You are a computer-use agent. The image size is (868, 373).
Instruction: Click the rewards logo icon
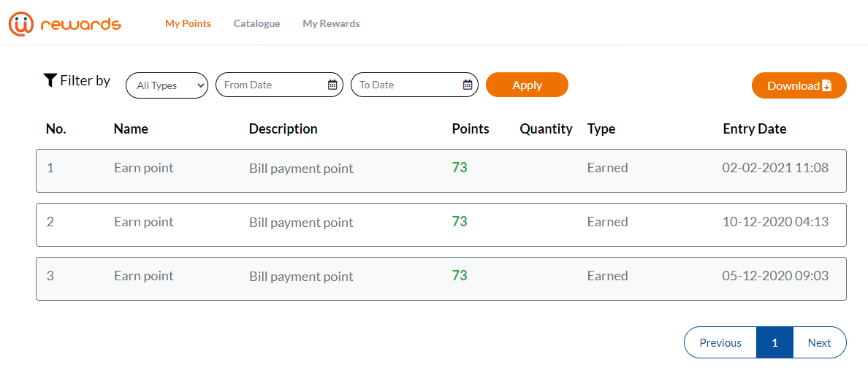pos(22,24)
